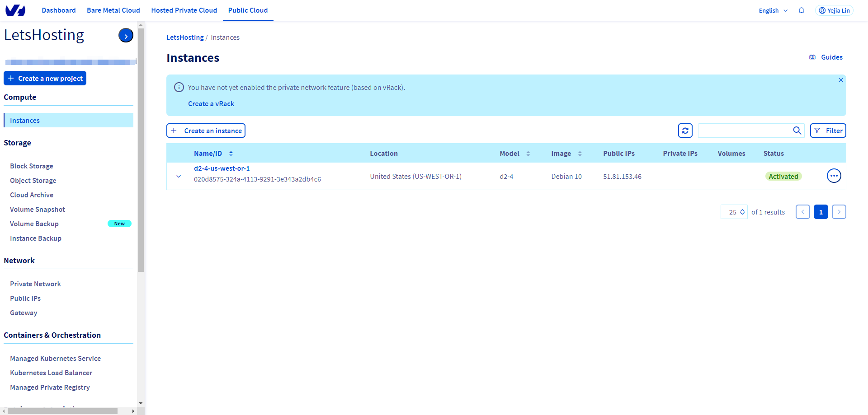Select page 1 in pagination

[821, 212]
